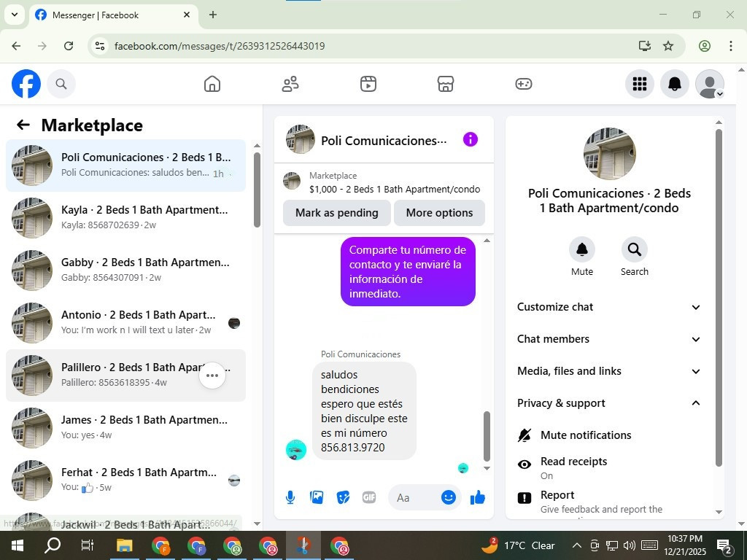Image resolution: width=747 pixels, height=560 pixels.
Task: Open the three-dot menu on Palillero chat
Action: [212, 376]
